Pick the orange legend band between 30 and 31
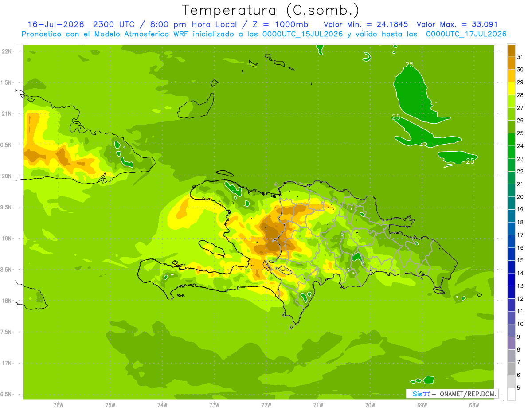 pyautogui.click(x=511, y=63)
